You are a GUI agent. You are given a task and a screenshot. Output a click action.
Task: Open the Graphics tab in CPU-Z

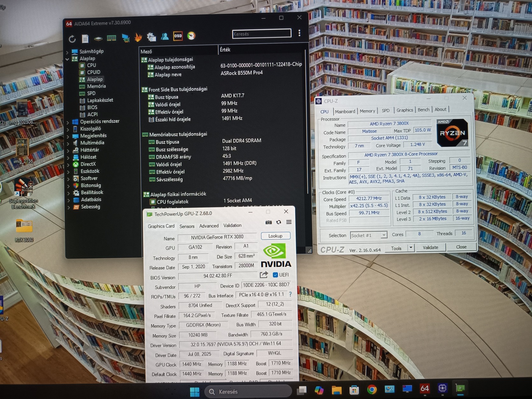pos(405,110)
